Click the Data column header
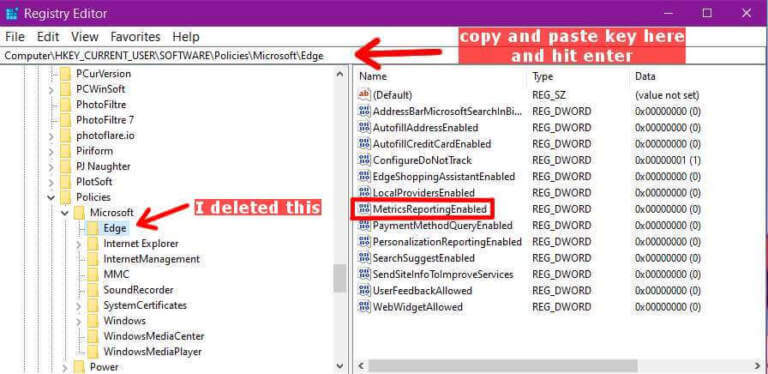 click(645, 76)
